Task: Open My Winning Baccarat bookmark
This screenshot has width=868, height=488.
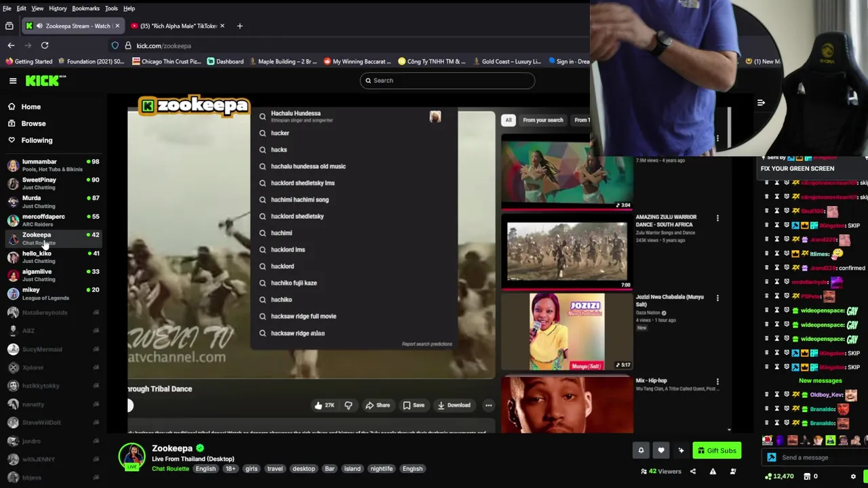Action: [x=357, y=61]
